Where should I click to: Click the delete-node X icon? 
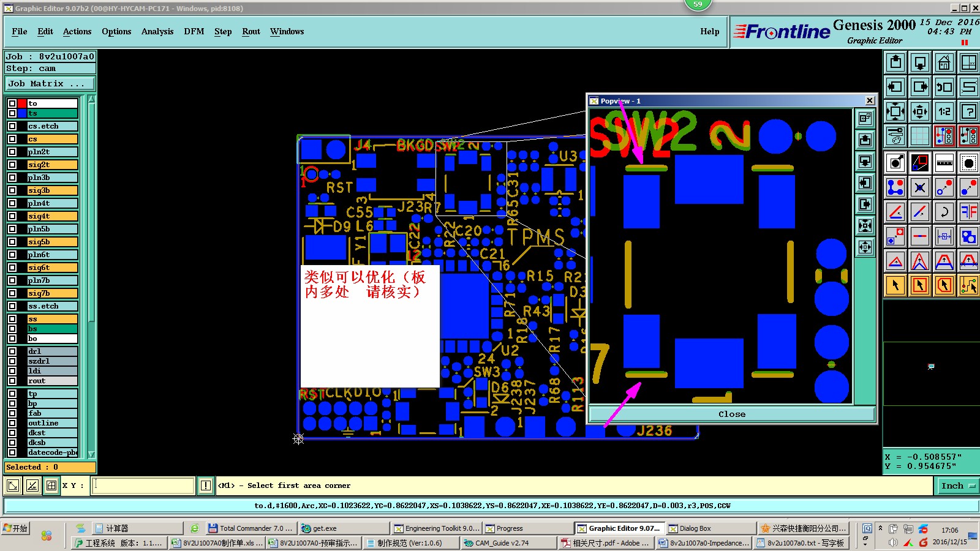pyautogui.click(x=920, y=187)
